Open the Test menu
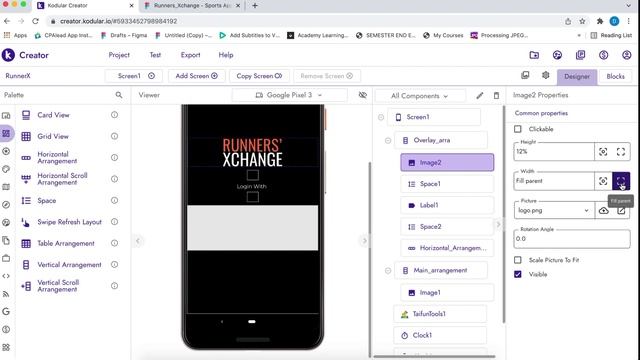 (x=155, y=55)
